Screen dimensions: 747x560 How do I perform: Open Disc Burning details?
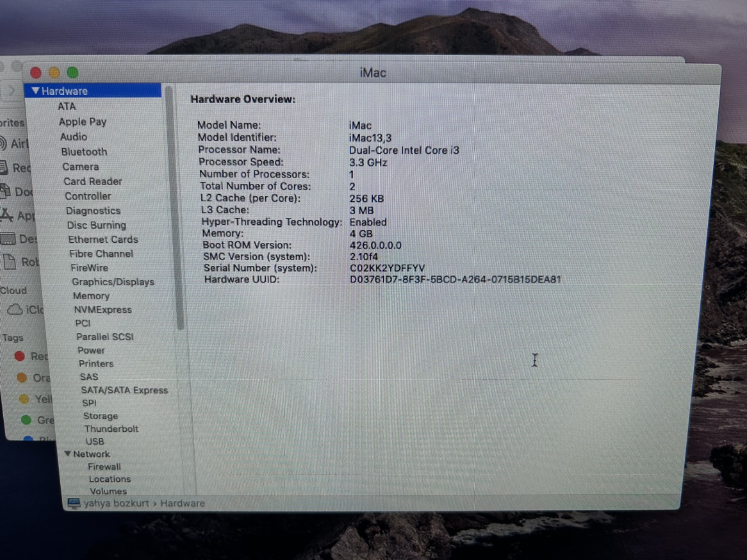[x=97, y=225]
